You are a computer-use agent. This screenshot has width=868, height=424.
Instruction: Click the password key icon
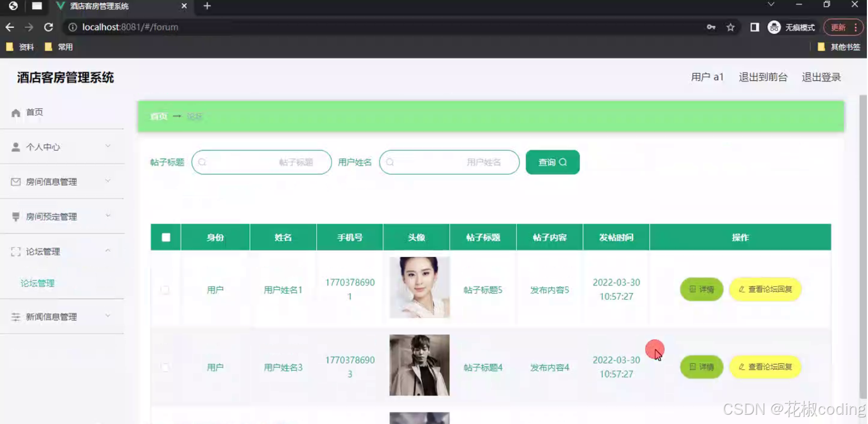[x=711, y=27]
